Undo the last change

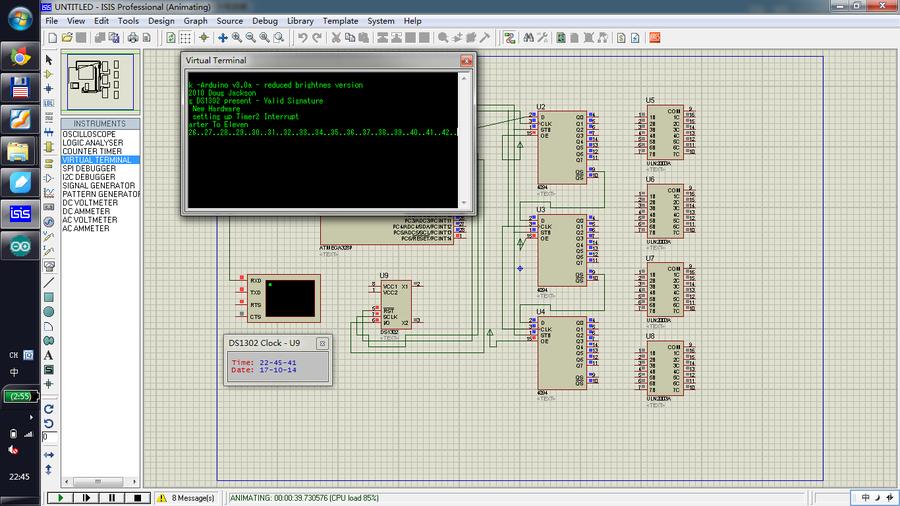(302, 38)
